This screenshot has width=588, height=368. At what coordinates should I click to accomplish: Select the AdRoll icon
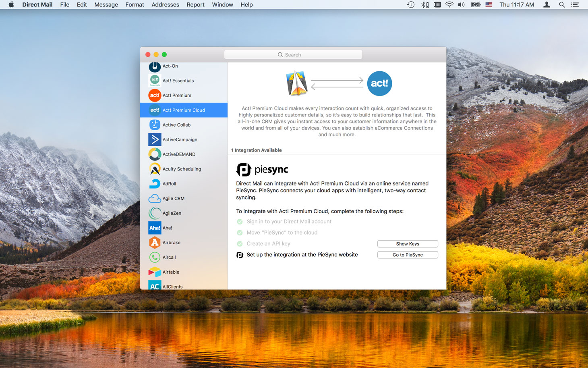(155, 184)
